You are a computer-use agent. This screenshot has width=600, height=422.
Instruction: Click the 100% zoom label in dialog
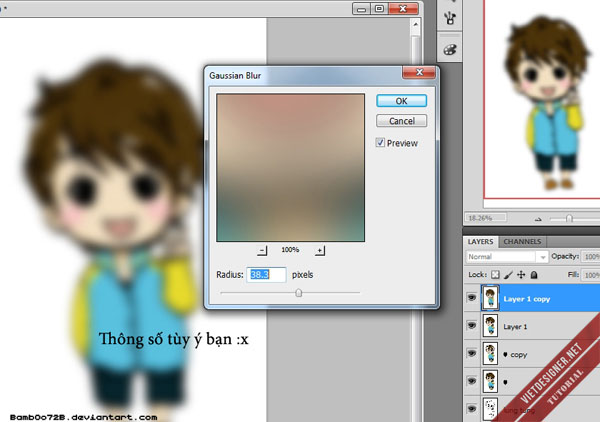coord(290,250)
